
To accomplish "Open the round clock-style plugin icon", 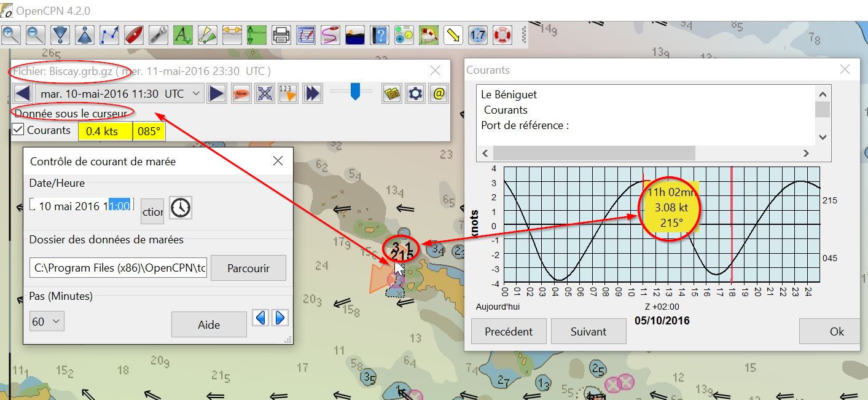I will [478, 34].
